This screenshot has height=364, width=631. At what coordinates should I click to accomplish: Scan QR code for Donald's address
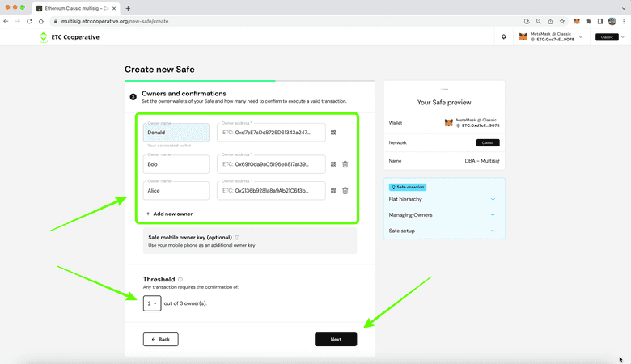click(x=333, y=133)
